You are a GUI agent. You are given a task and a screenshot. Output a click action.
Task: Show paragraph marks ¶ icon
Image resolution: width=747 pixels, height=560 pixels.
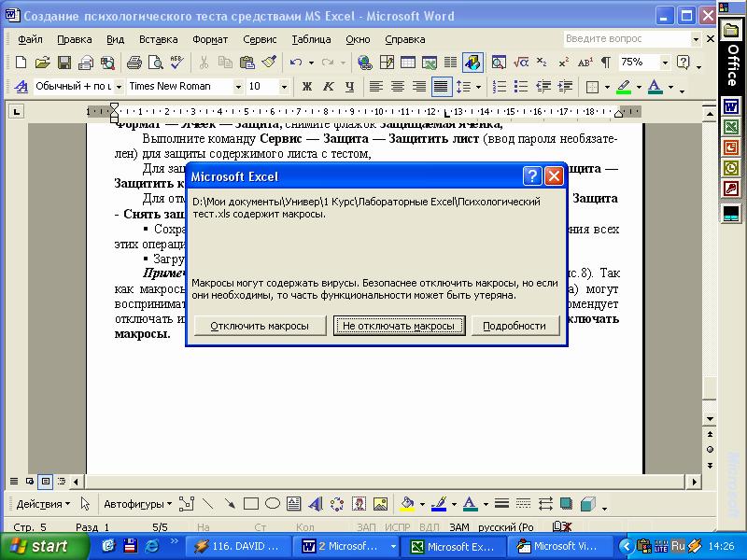click(606, 63)
